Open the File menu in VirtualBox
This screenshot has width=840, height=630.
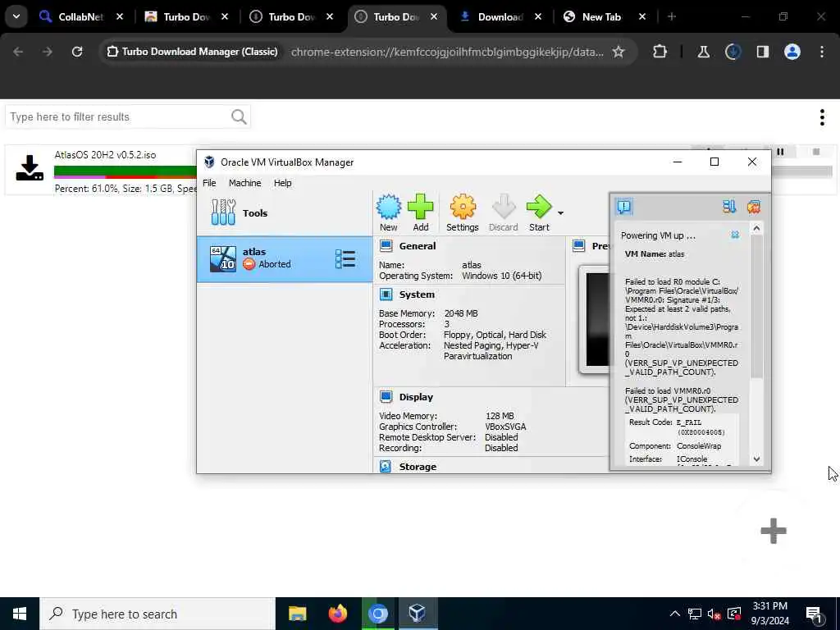coord(209,183)
